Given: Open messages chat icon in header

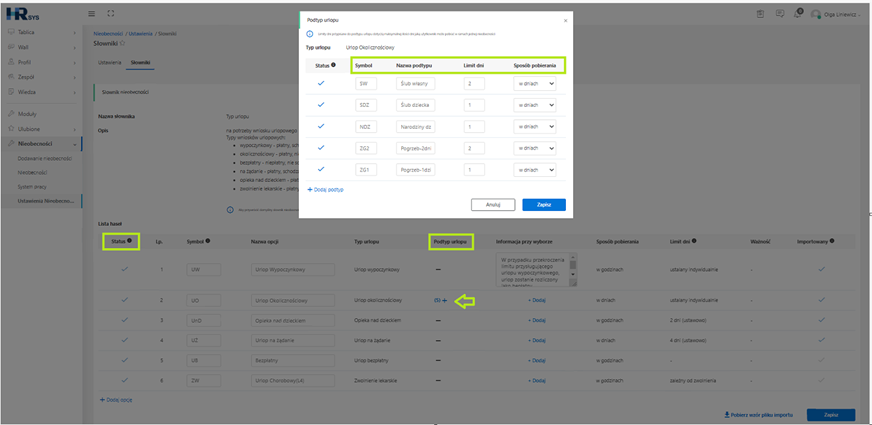Looking at the screenshot, I should pyautogui.click(x=780, y=14).
